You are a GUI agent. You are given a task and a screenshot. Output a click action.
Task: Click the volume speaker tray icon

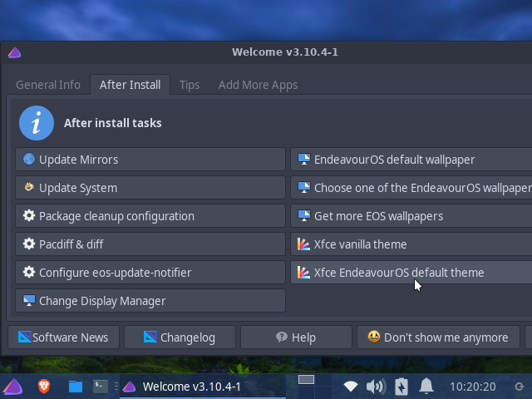(376, 387)
